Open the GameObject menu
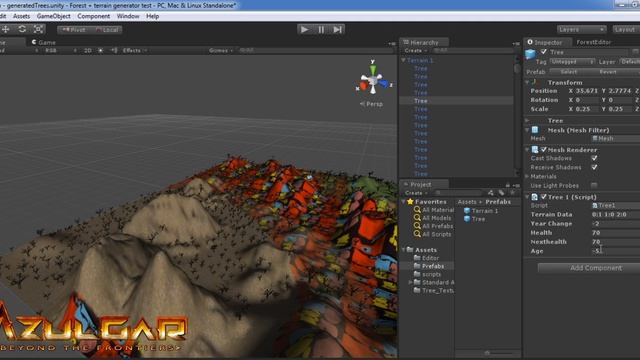This screenshot has width=640, height=360. [53, 16]
